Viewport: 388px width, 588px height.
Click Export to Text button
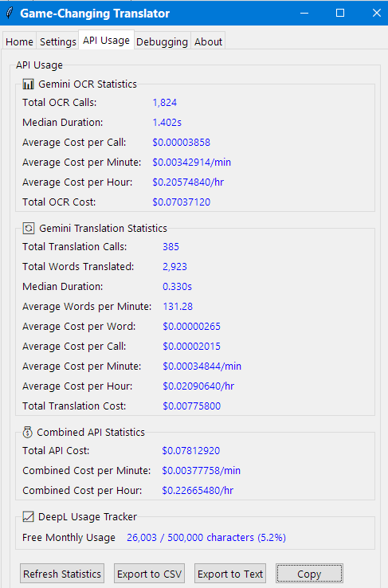pos(230,574)
